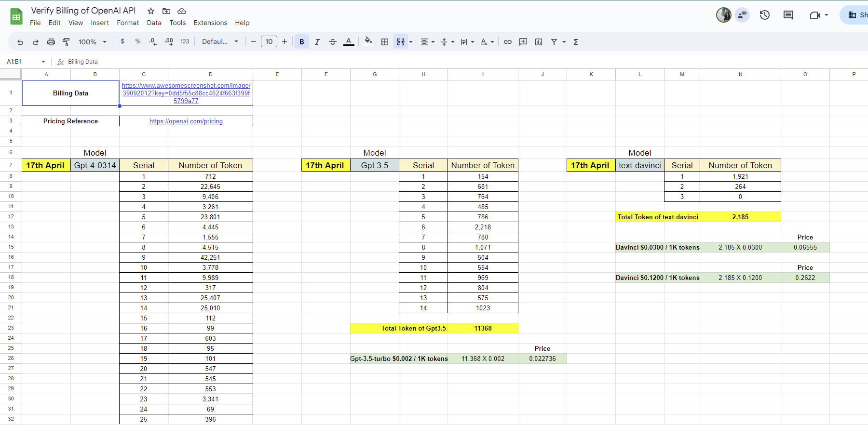Viewport: 868px width, 425px height.
Task: Click the Insert chart icon
Action: coord(539,42)
